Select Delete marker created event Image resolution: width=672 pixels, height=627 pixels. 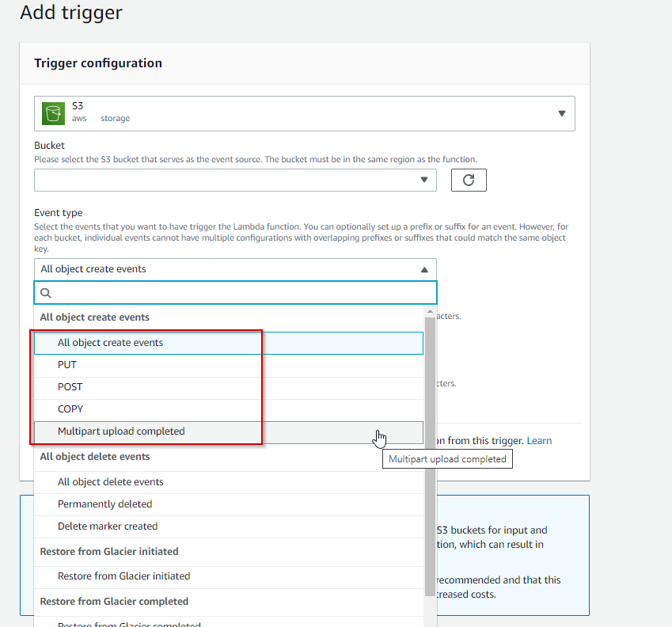(x=229, y=526)
